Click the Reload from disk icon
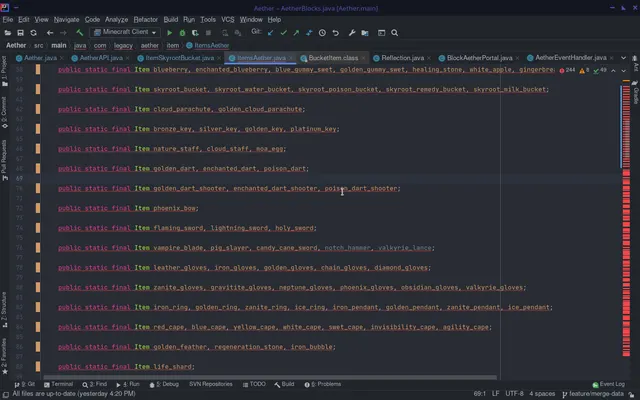 [33, 33]
